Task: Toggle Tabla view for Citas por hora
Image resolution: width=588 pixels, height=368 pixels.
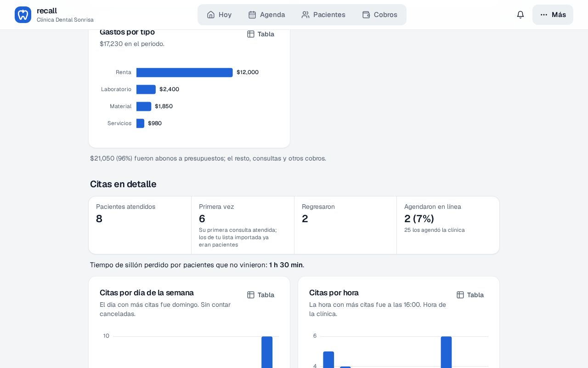Action: click(470, 295)
